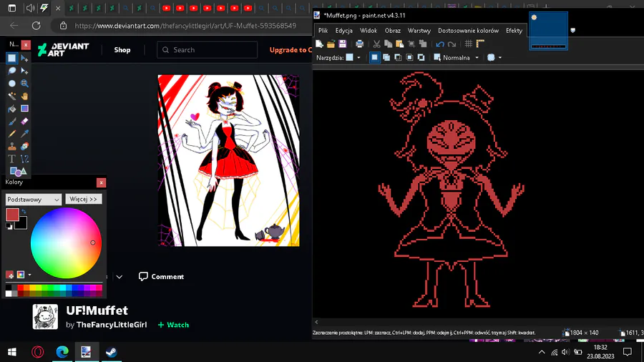
Task: Open the Widok menu
Action: pyautogui.click(x=369, y=30)
